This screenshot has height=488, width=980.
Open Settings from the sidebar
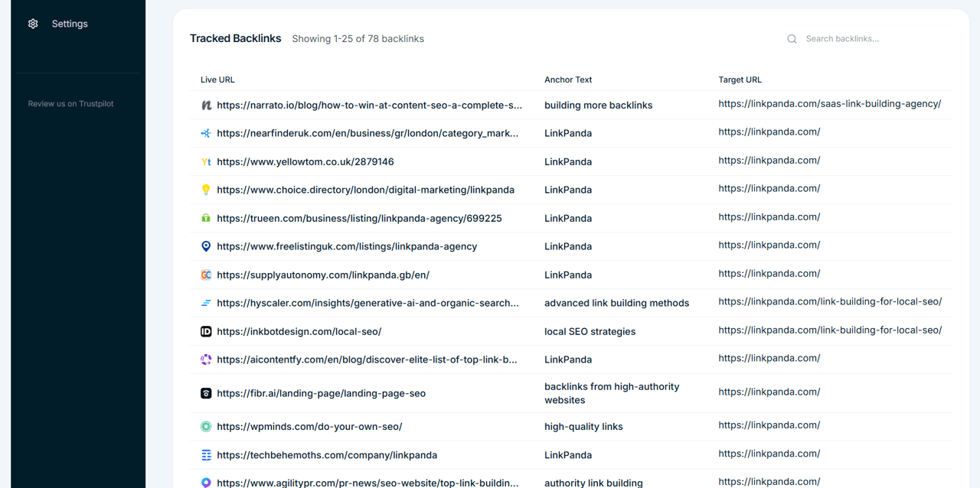[x=70, y=24]
